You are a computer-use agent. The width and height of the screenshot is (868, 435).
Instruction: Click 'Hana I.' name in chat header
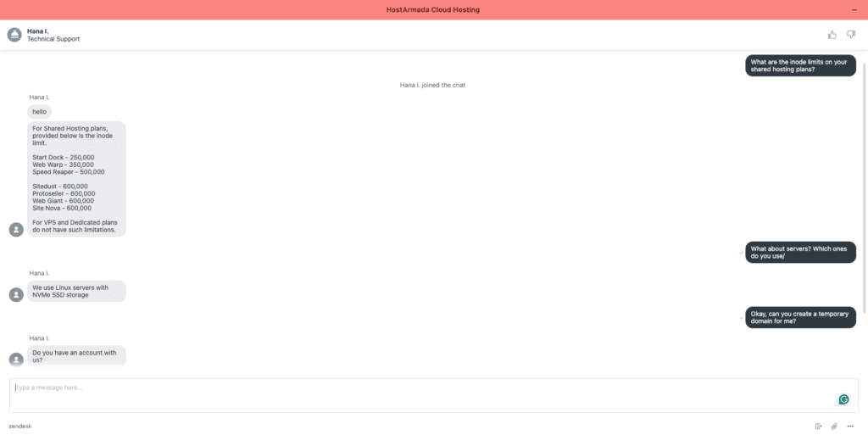tap(37, 31)
